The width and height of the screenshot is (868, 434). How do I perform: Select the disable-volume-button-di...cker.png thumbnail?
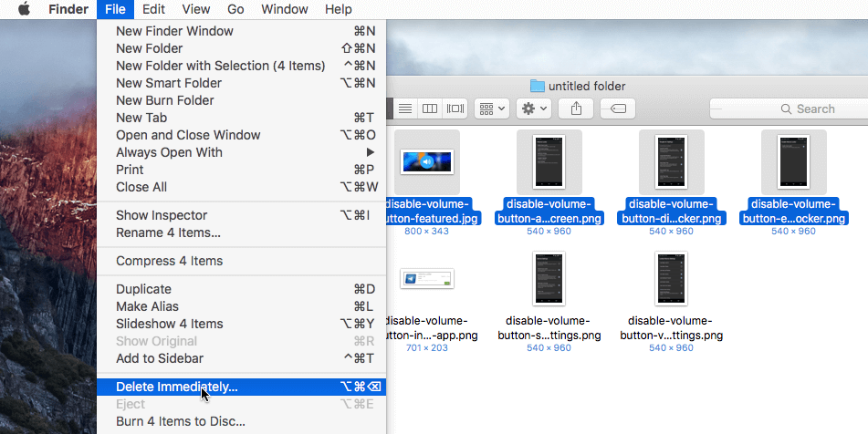[x=672, y=162]
